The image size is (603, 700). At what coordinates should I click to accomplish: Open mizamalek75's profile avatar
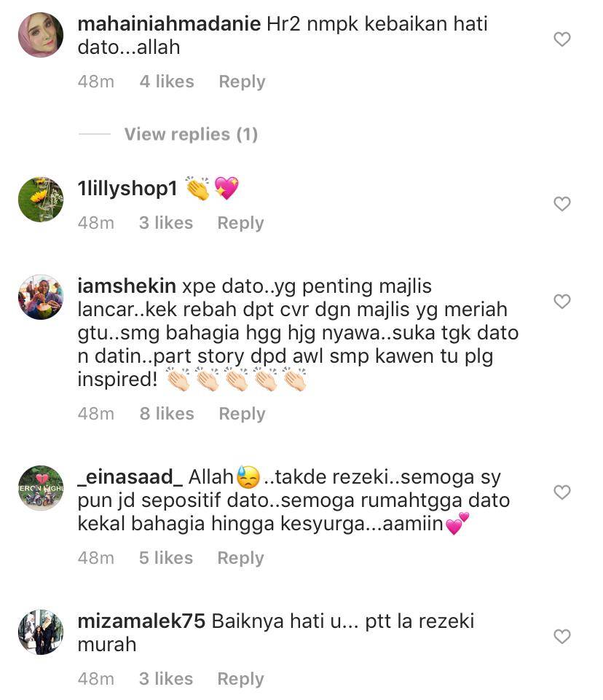click(x=41, y=632)
